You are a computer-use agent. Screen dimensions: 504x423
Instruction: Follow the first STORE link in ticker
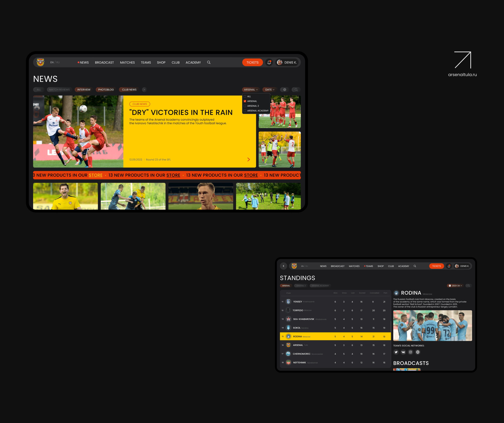point(96,175)
